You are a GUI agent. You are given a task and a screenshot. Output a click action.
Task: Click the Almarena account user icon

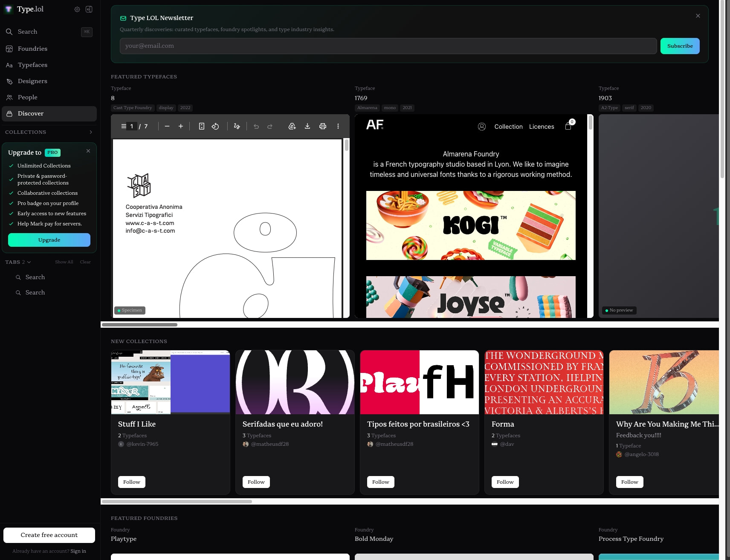tap(482, 127)
